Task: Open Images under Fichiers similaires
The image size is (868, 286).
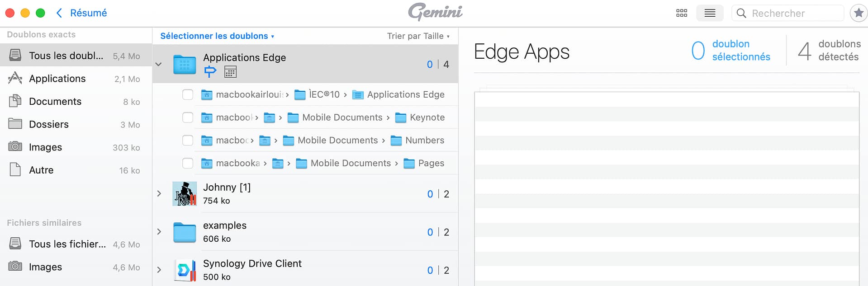Action: pyautogui.click(x=45, y=267)
